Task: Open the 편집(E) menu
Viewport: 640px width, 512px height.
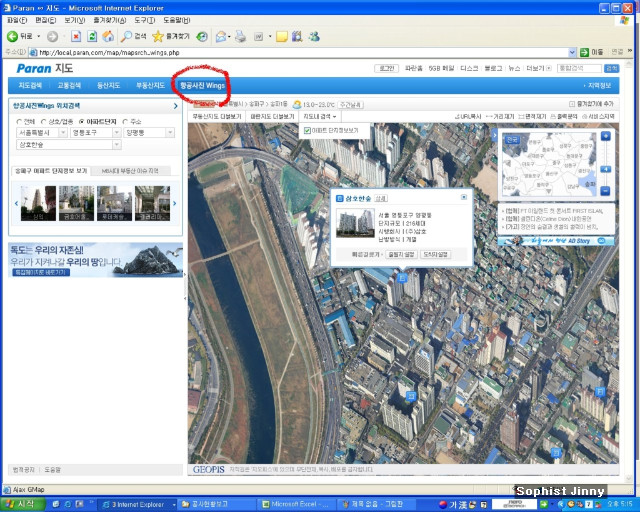Action: click(46, 20)
